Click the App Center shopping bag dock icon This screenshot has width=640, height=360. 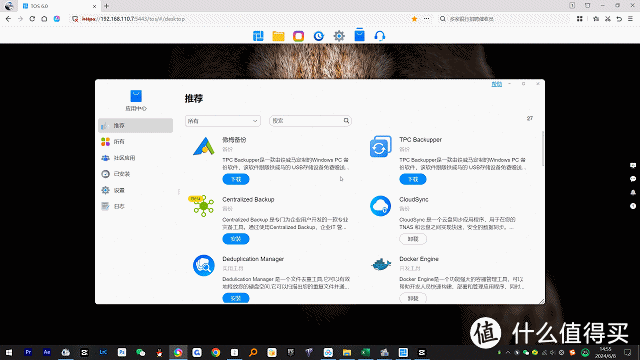(x=359, y=36)
